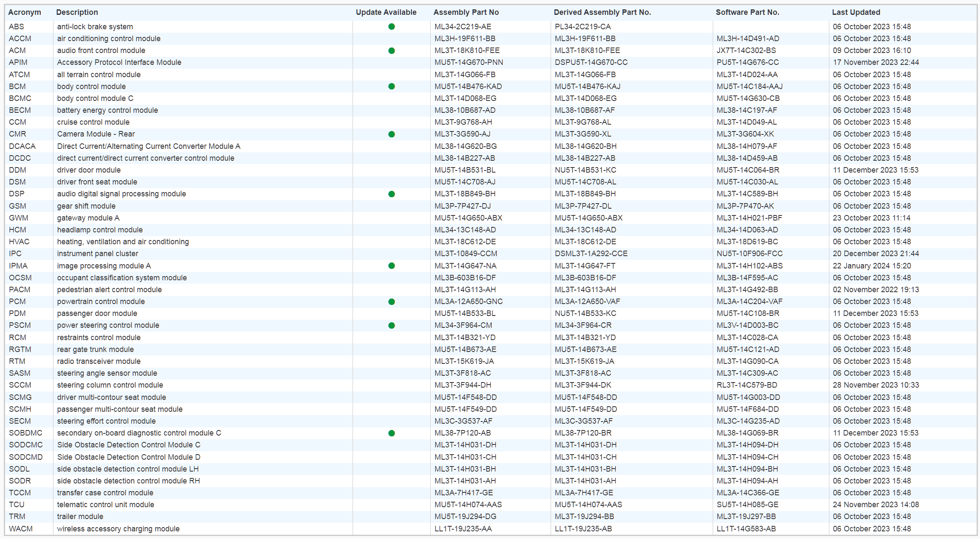
Task: Click Update Available column header
Action: coord(386,12)
